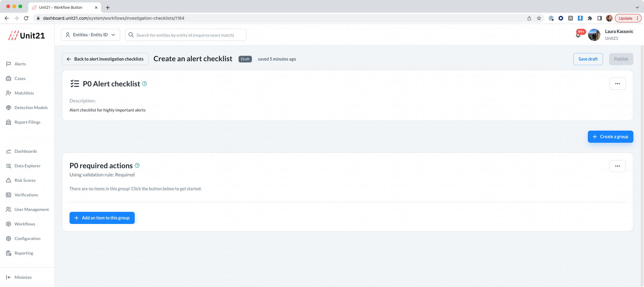The width and height of the screenshot is (644, 287).
Task: Open the overflow menu on P0 required actions group
Action: pyautogui.click(x=618, y=166)
